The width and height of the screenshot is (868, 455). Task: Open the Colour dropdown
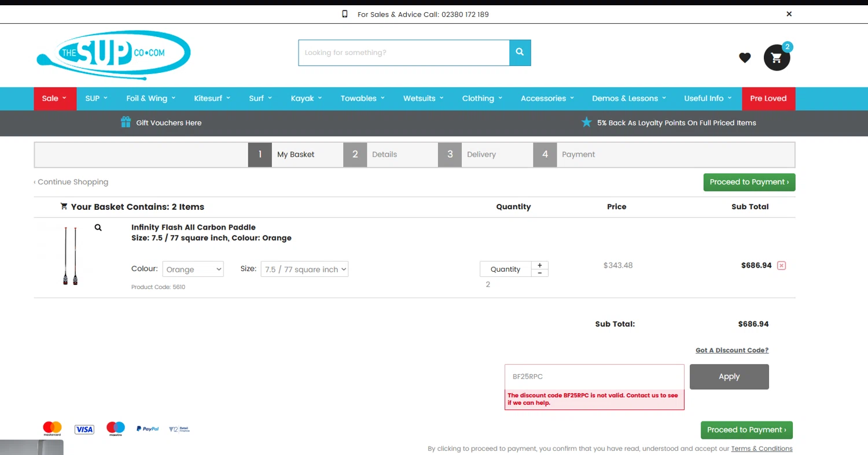pyautogui.click(x=193, y=269)
